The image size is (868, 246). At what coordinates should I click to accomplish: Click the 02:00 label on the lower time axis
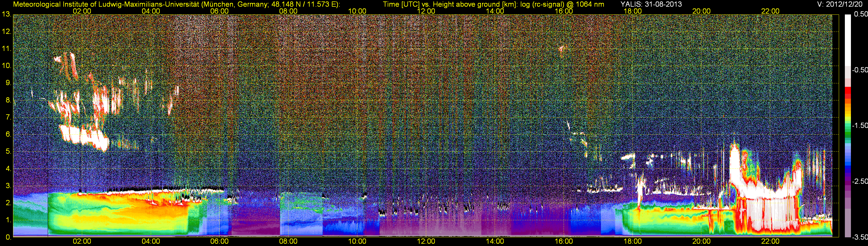coord(82,241)
